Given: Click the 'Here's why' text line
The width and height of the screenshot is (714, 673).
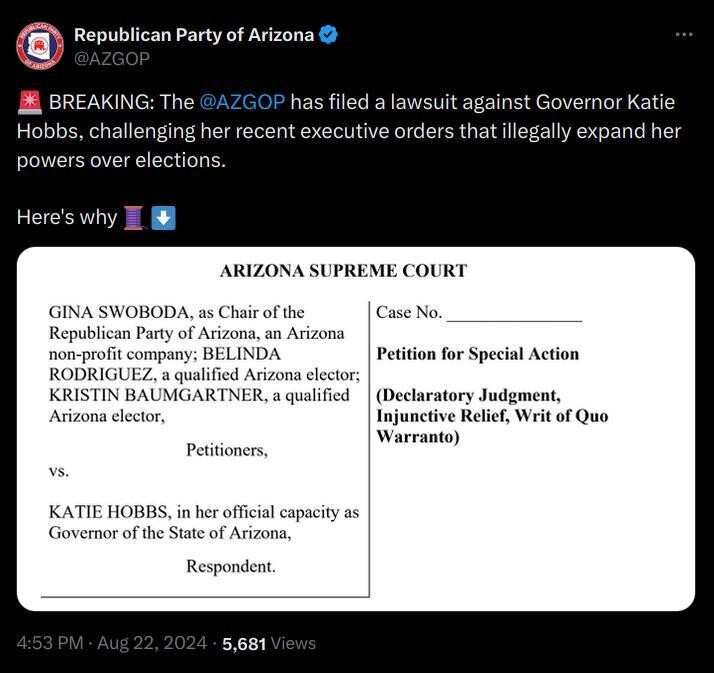Looking at the screenshot, I should coord(67,217).
